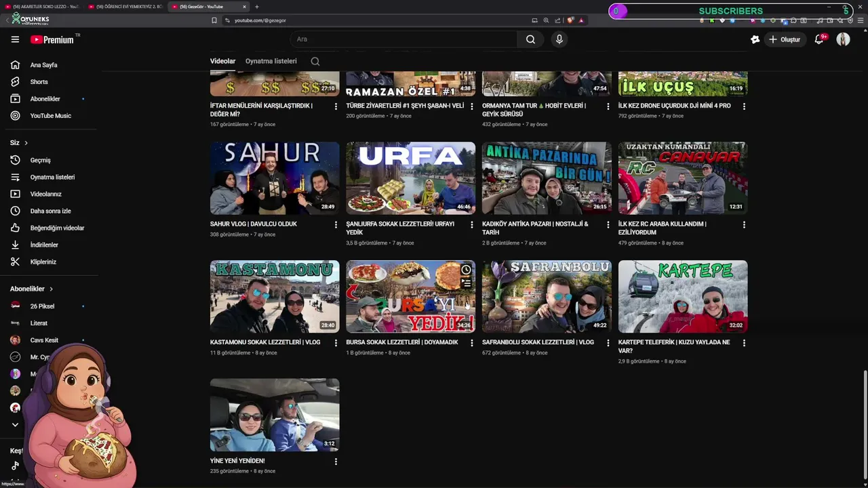Open the ANTİKA PAZARINDA BİR GÜN thumbnail
The height and width of the screenshot is (488, 868).
pos(547,178)
